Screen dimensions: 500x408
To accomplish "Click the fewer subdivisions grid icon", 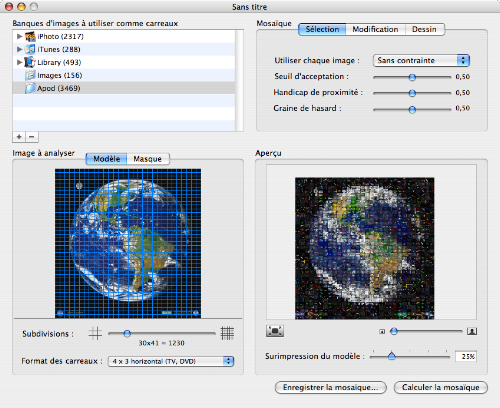I will tap(95, 333).
